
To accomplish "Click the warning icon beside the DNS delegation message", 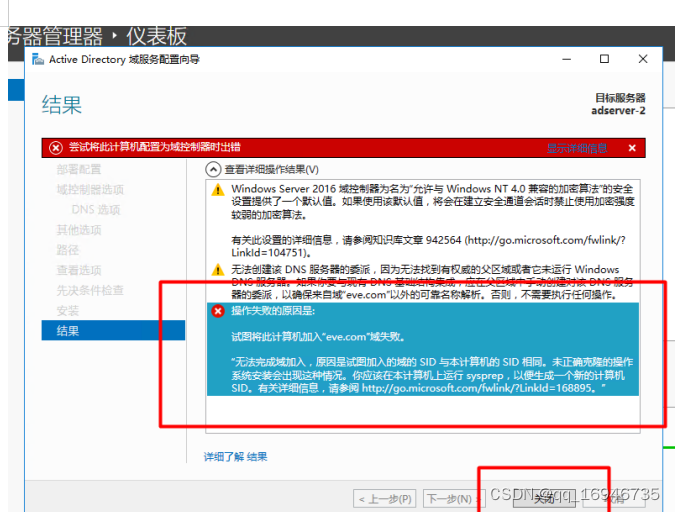I will [218, 270].
